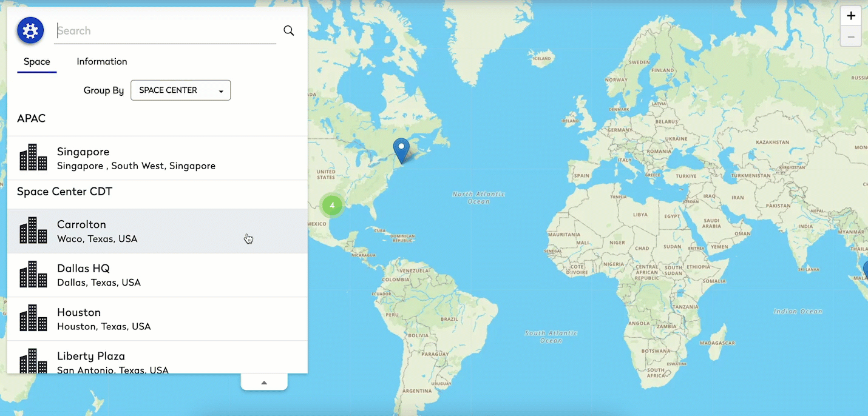Click the magnifying glass search icon
Image resolution: width=868 pixels, height=416 pixels.
coord(289,31)
